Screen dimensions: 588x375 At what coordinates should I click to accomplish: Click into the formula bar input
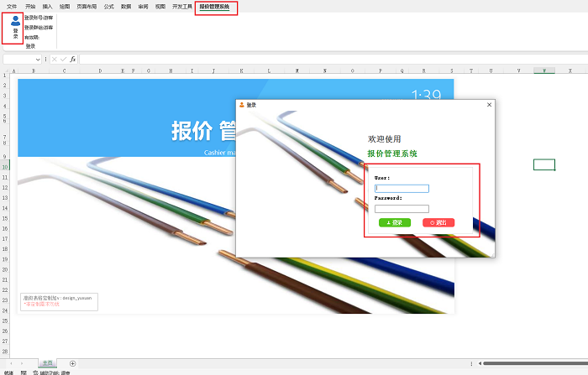pos(333,60)
